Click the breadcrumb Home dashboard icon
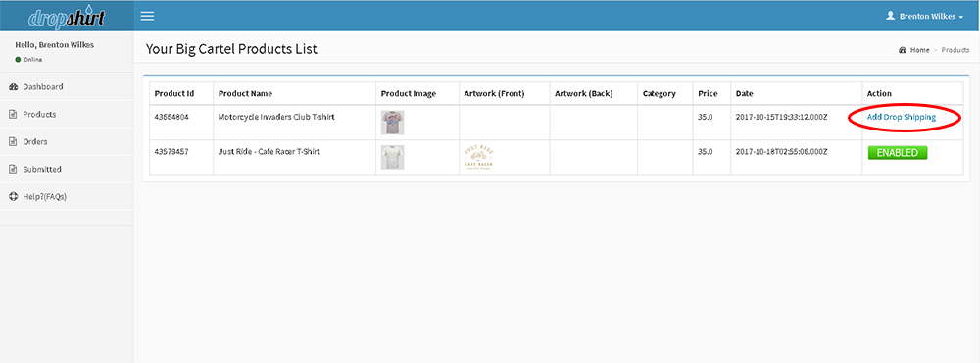This screenshot has width=980, height=363. click(x=903, y=50)
